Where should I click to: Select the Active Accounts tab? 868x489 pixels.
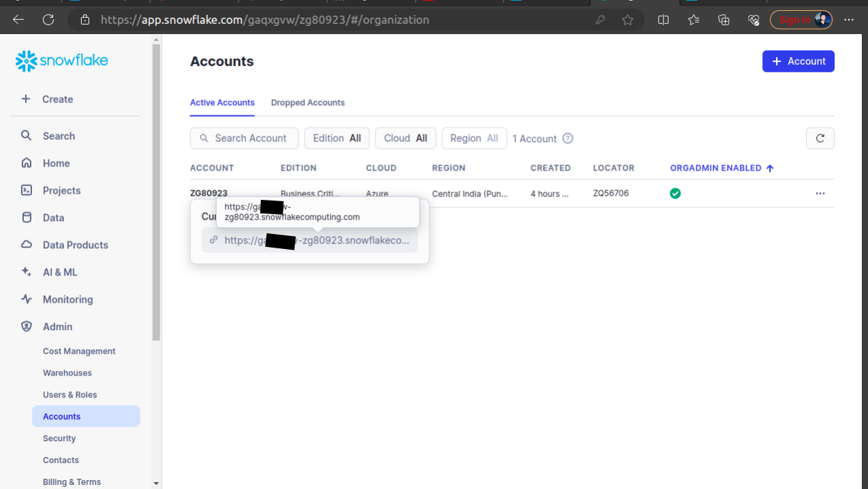pos(222,102)
